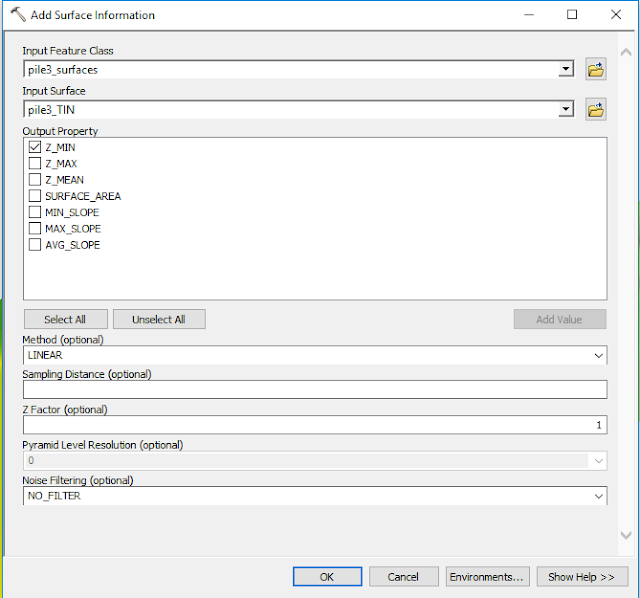Click the scrollbar down arrow

pyautogui.click(x=626, y=535)
